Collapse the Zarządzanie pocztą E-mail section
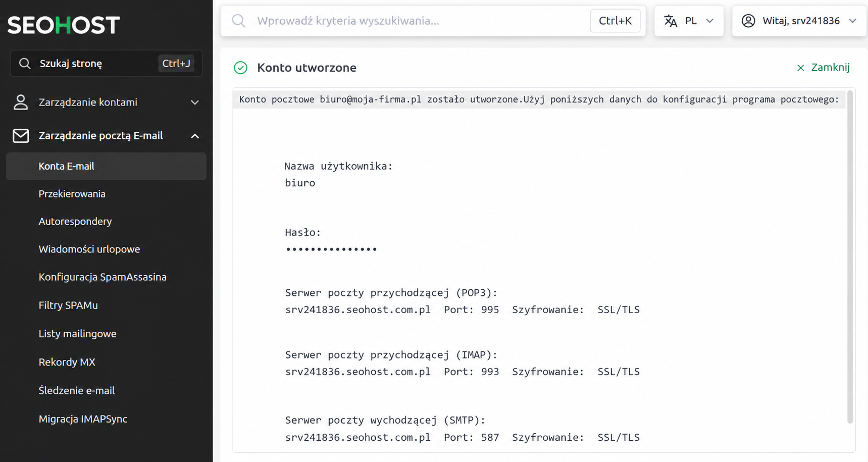 [106, 136]
